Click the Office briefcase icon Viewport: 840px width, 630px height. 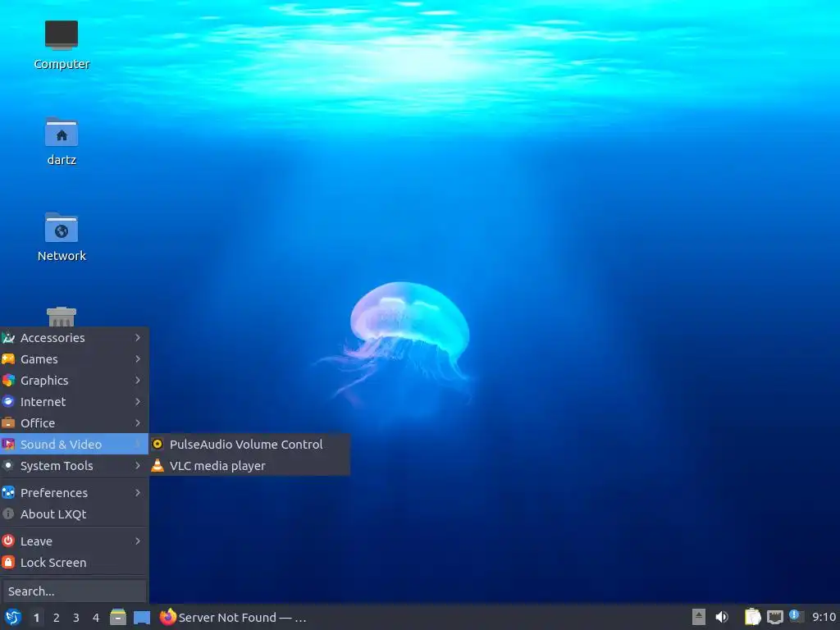[8, 423]
